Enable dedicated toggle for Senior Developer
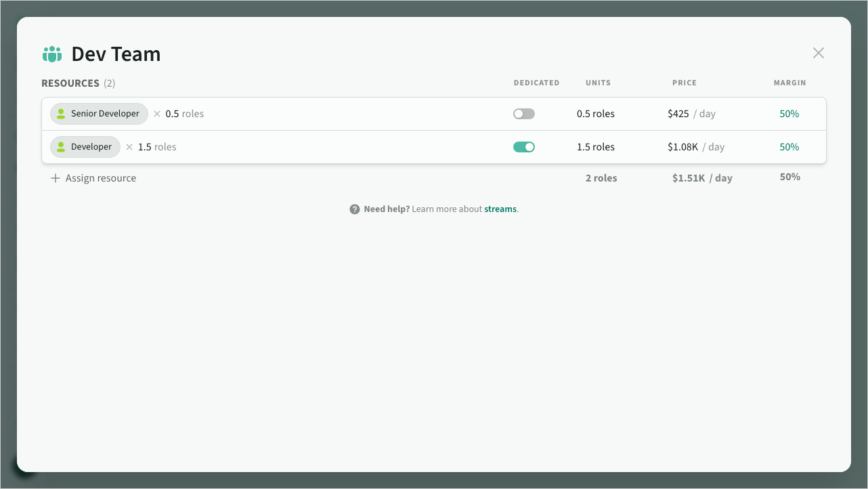868x489 pixels. tap(523, 114)
